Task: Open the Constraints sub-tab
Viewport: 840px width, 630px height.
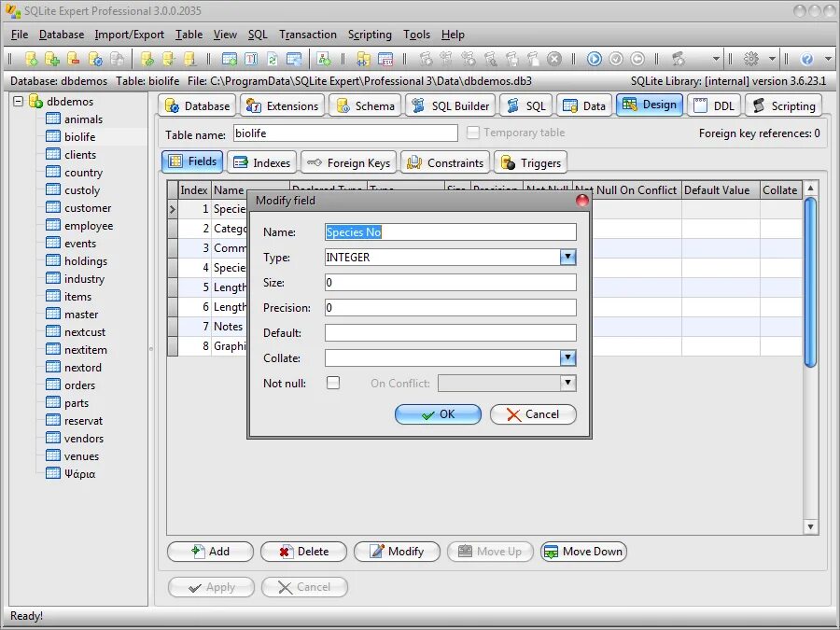Action: [445, 162]
